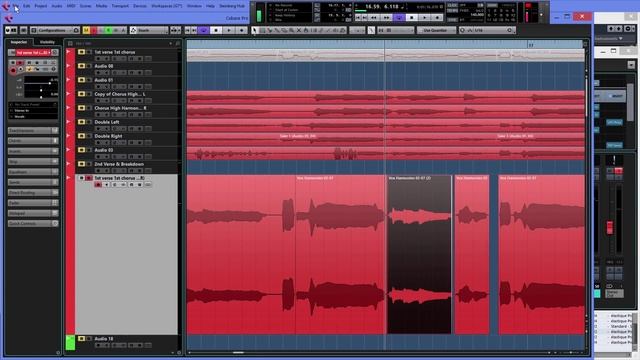Unmute the Audio 08 track
This screenshot has width=640, height=360.
point(81,66)
